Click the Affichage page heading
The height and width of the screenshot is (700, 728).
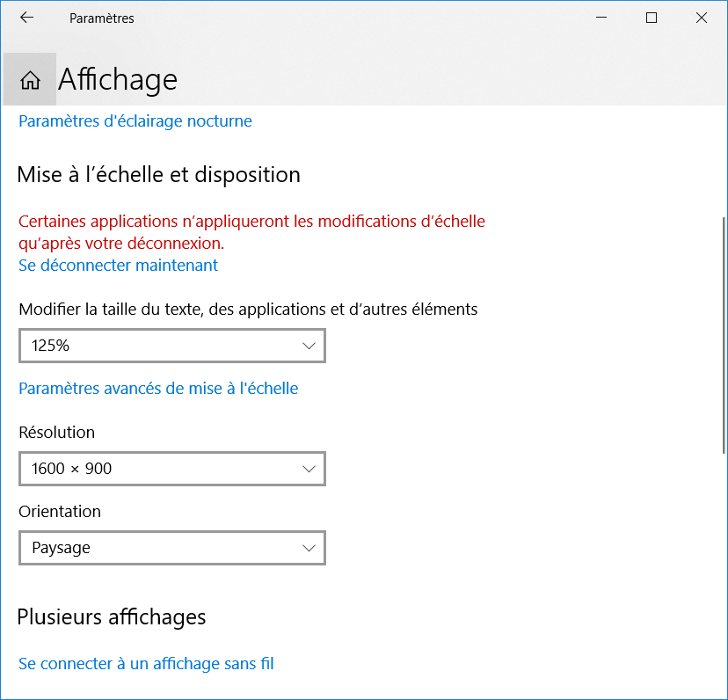pyautogui.click(x=118, y=80)
